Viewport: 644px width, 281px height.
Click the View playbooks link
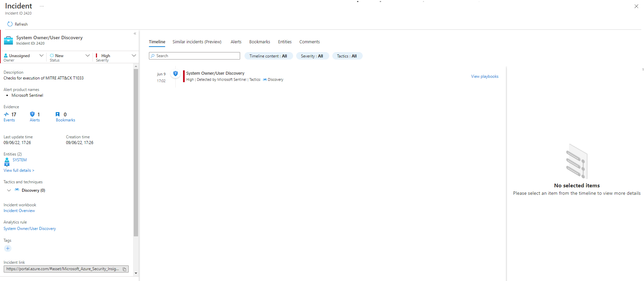point(485,76)
